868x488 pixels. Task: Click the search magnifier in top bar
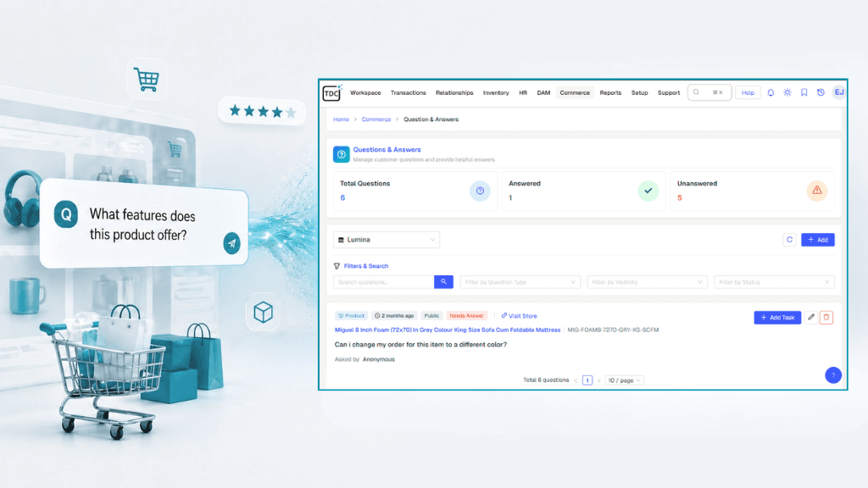coord(697,92)
